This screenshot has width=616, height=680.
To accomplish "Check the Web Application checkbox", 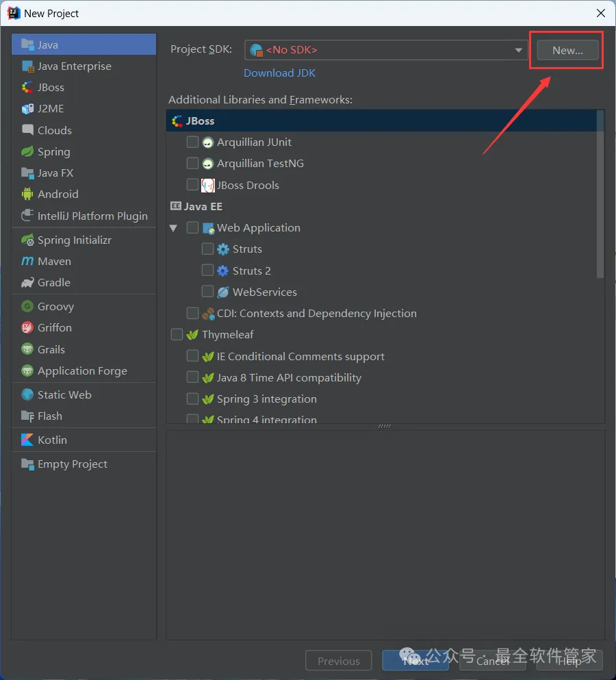I will [x=192, y=227].
